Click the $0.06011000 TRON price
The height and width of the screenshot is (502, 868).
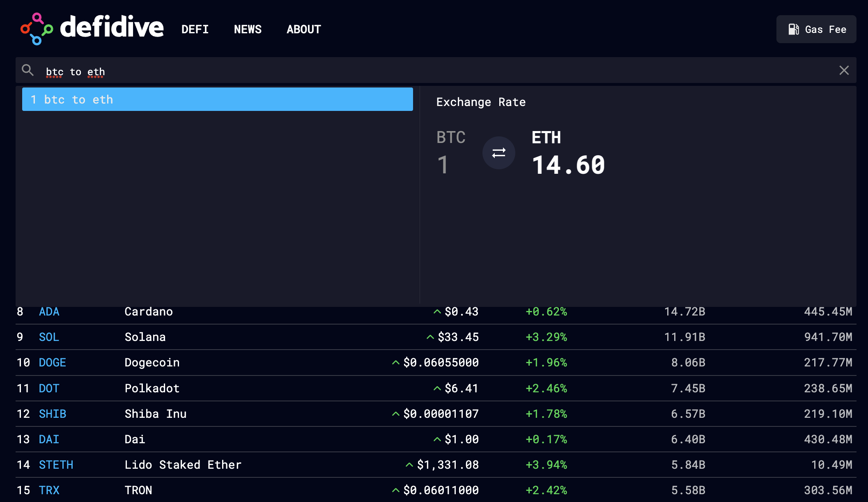pos(441,490)
